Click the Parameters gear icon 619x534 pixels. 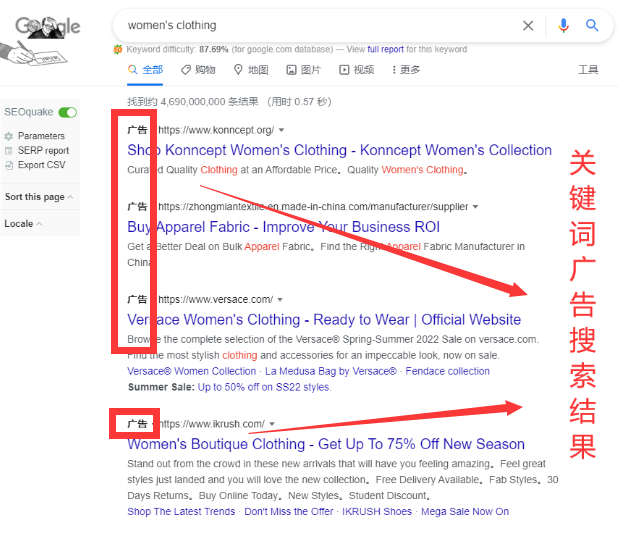[9, 136]
